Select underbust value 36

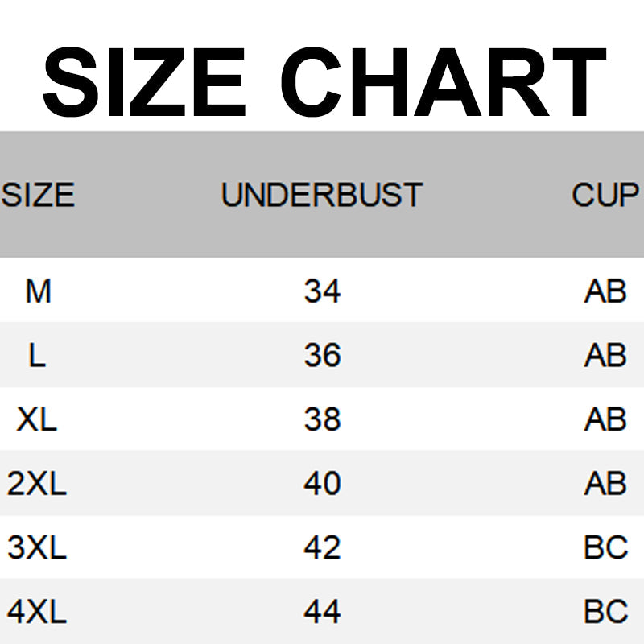point(322,355)
